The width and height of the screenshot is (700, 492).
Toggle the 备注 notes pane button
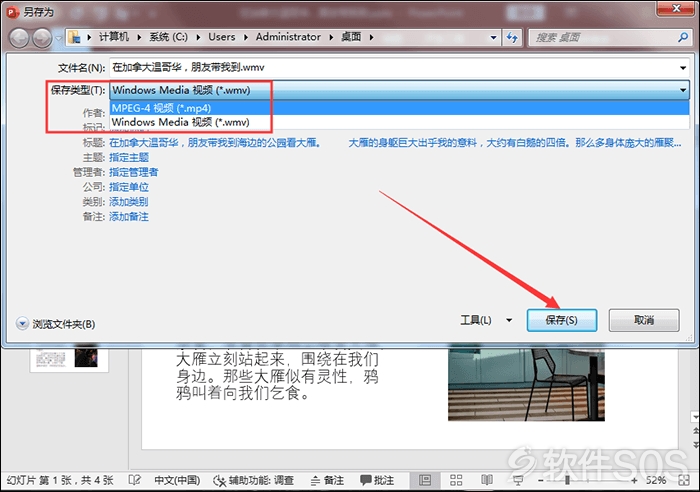click(x=327, y=480)
